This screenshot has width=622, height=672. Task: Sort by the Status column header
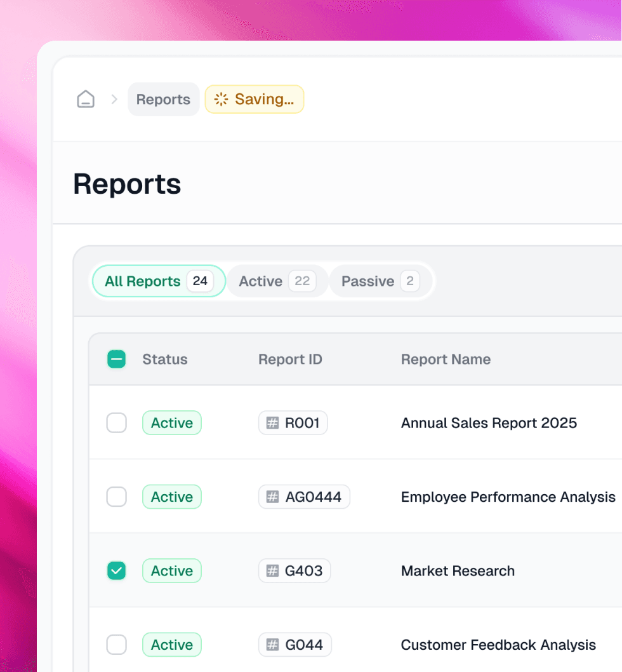pos(165,360)
